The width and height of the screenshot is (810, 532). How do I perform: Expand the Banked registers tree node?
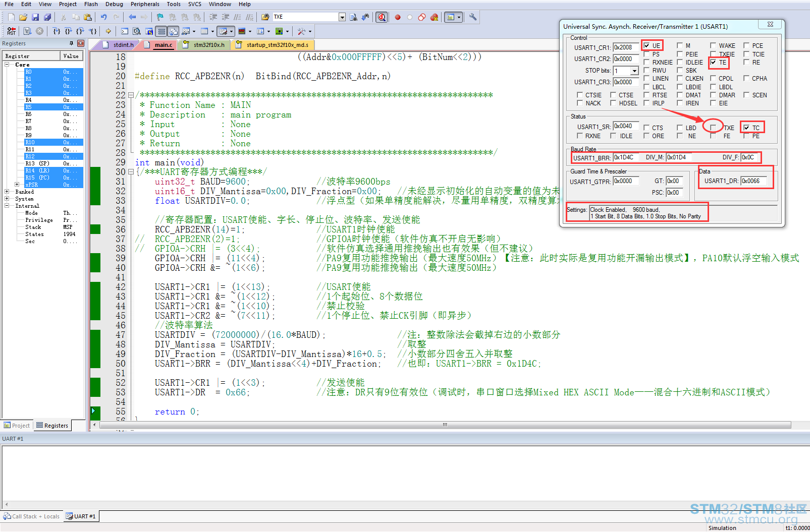click(x=7, y=192)
